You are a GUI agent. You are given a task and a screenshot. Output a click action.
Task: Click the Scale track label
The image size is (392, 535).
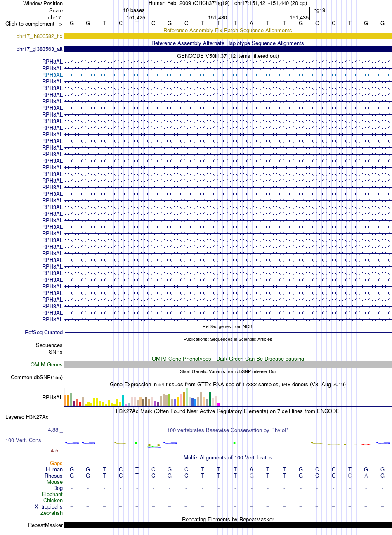(56, 10)
